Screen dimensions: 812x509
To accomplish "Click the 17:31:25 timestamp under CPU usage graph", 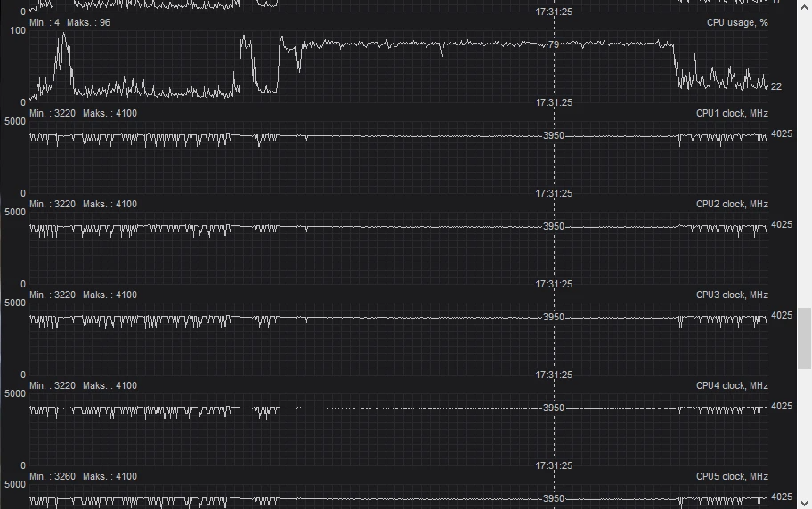I will (x=554, y=102).
